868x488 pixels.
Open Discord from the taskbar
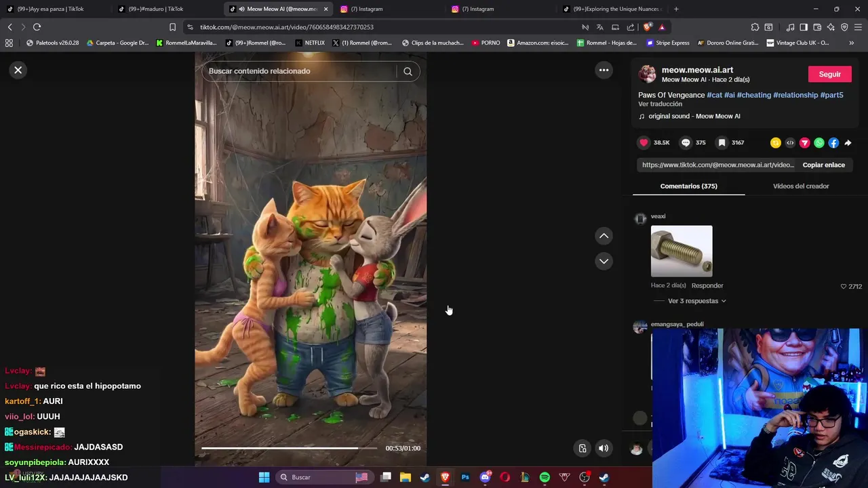coord(485,477)
